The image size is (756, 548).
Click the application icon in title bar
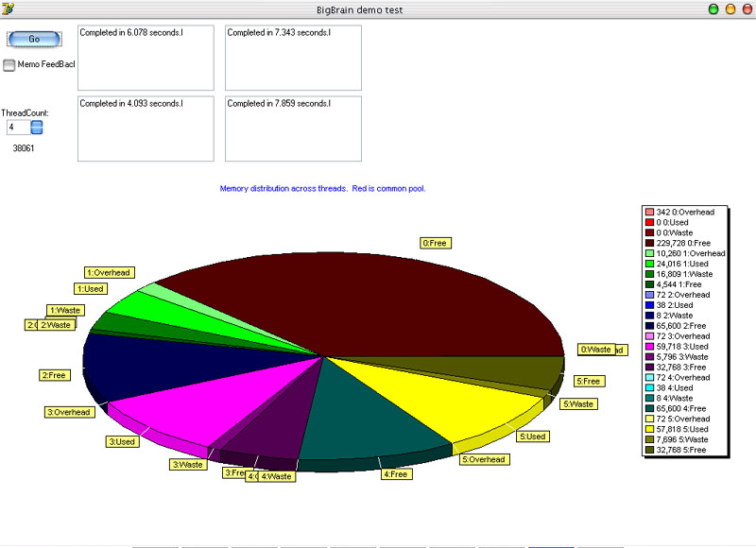coord(10,9)
